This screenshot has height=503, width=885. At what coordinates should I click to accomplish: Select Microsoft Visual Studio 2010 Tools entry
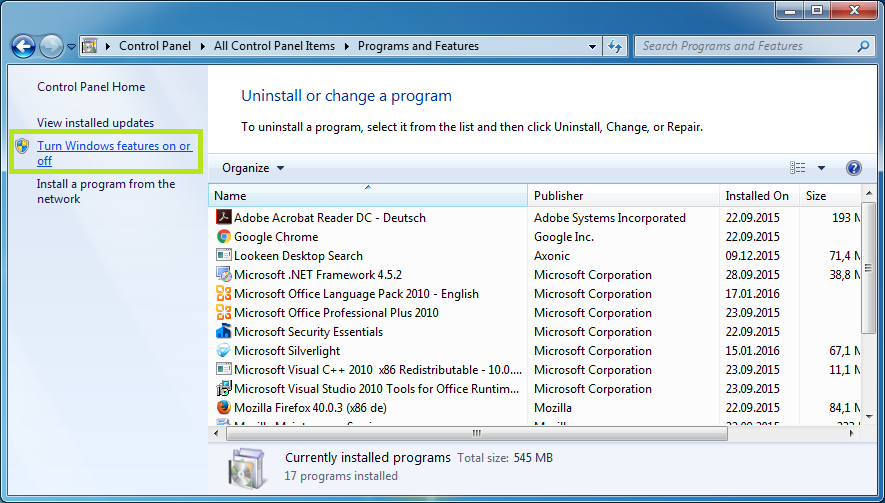(376, 388)
